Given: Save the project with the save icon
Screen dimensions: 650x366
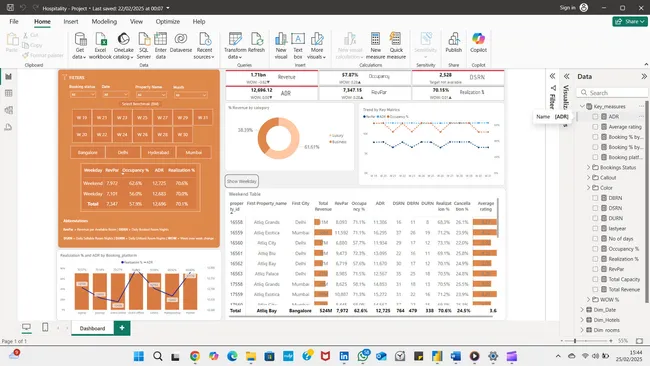Looking at the screenshot, I should pyautogui.click(x=10, y=7).
